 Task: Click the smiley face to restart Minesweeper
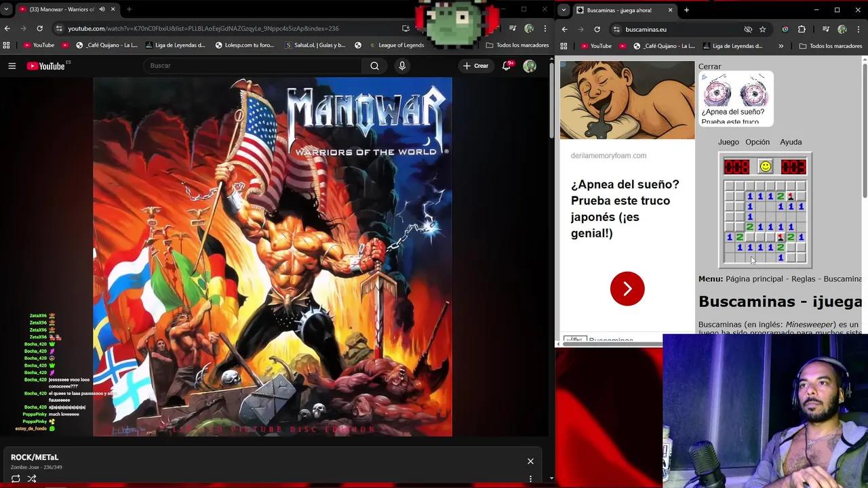click(765, 165)
